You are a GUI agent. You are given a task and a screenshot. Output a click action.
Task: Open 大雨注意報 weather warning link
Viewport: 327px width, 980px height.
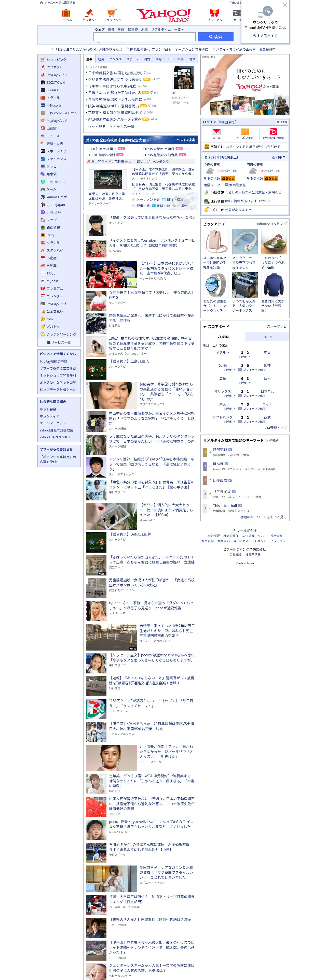tap(235, 185)
